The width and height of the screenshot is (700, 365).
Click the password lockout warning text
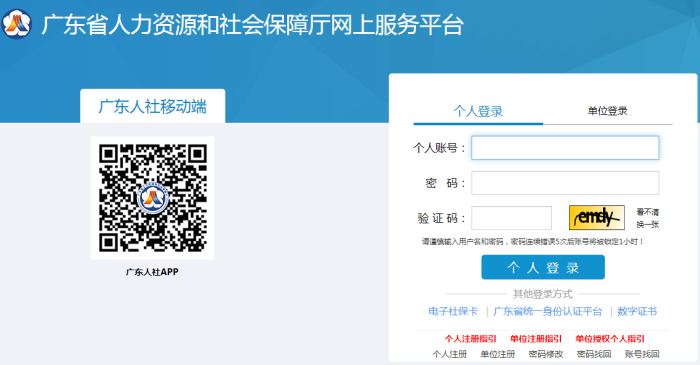(x=533, y=242)
